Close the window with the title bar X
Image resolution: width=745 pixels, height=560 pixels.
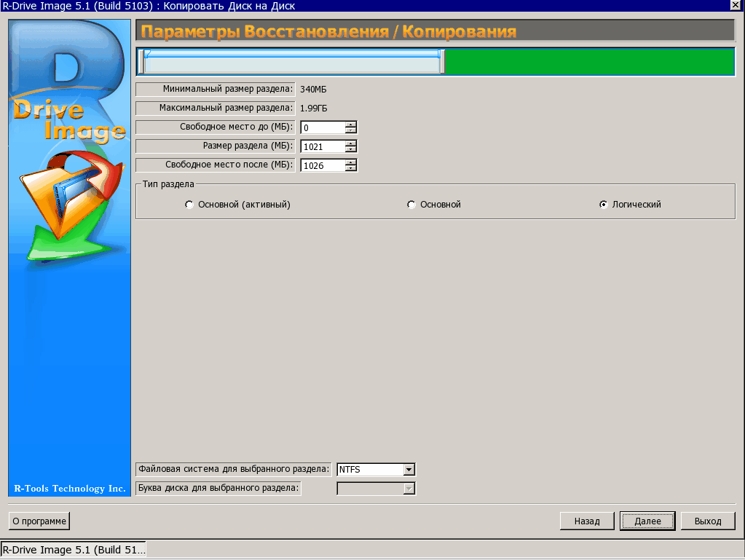click(x=736, y=5)
